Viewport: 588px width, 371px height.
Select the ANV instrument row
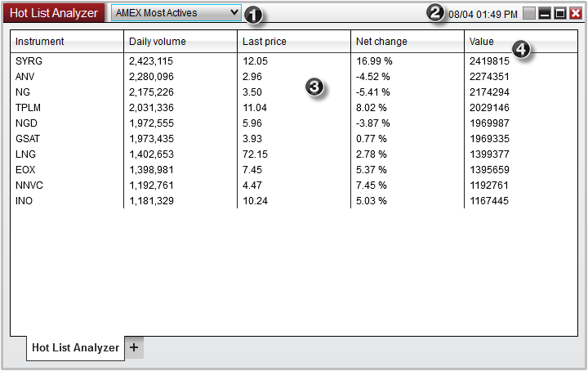[x=25, y=77]
